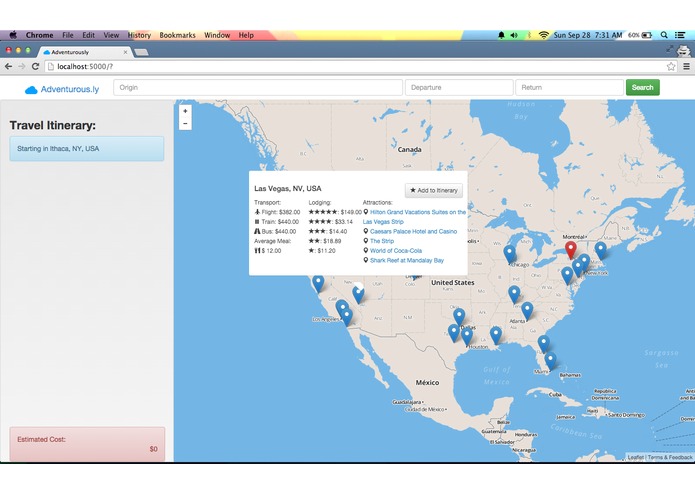The height and width of the screenshot is (494, 695).
Task: Click the blue map marker near New Orleans
Action: pos(496,335)
